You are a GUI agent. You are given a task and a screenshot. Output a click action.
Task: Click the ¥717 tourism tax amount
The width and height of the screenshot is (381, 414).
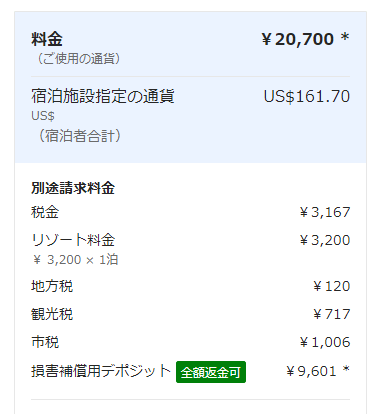332,314
